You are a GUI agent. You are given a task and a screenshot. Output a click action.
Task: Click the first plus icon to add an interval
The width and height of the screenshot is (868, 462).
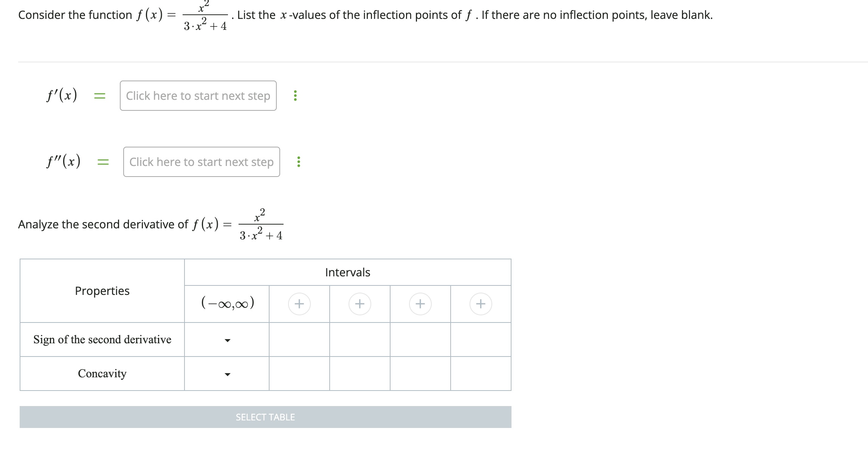coord(299,304)
